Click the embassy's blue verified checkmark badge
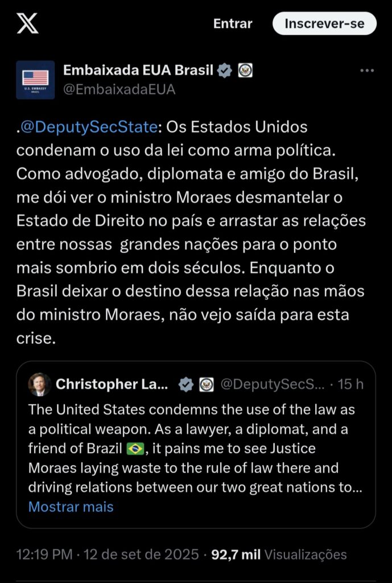Image resolution: width=392 pixels, height=583 pixels. point(225,71)
